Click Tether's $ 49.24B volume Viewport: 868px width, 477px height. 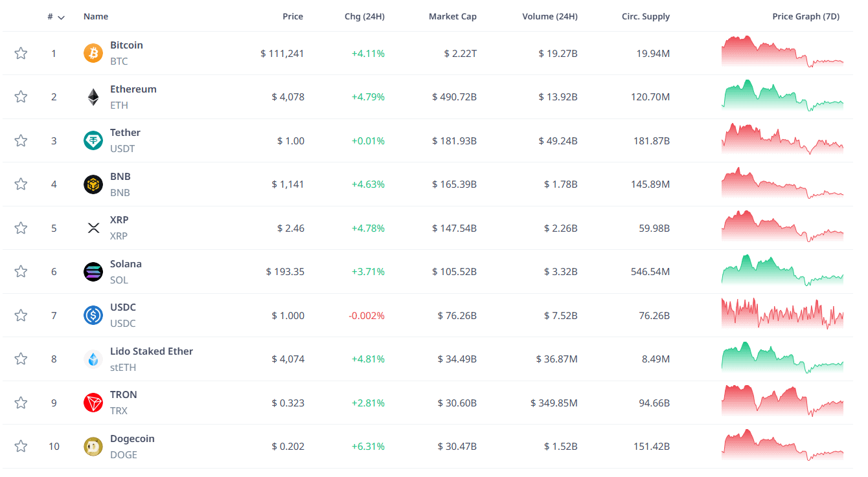click(558, 141)
